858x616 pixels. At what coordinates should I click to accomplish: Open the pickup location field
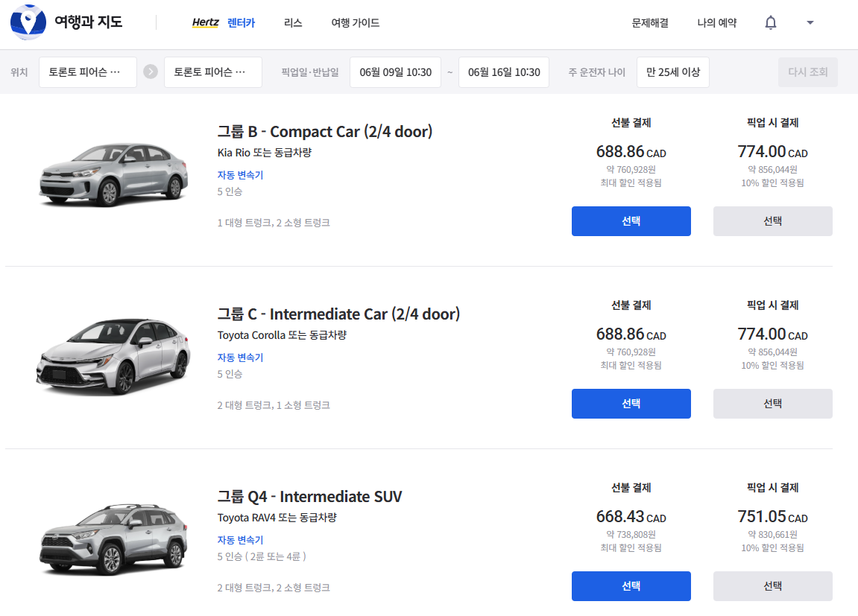(x=88, y=72)
